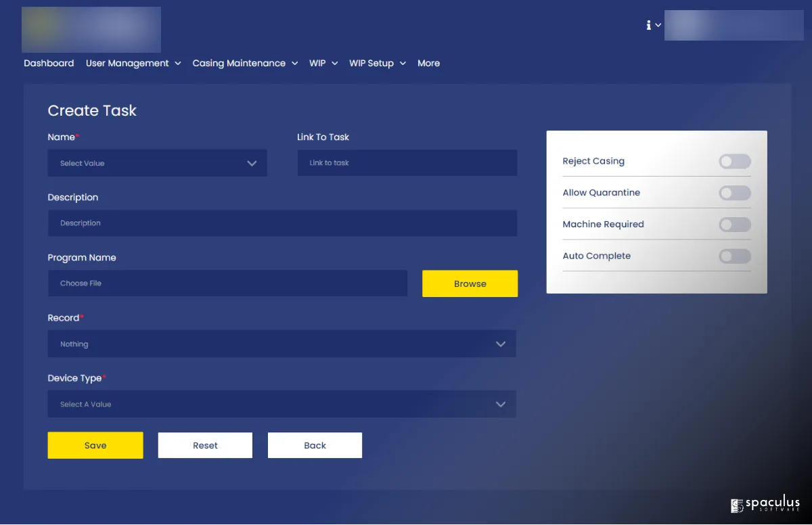Click Browse to choose a program file
The width and height of the screenshot is (812, 525).
(x=470, y=283)
